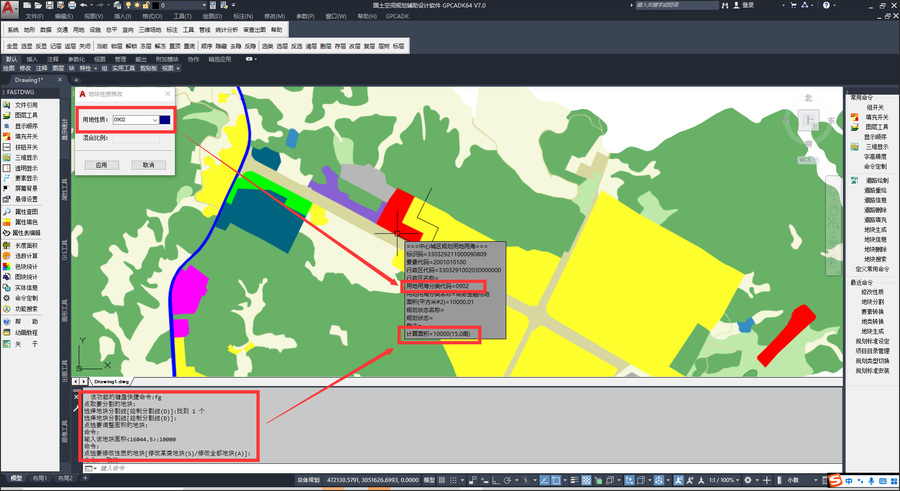Click 要素显示 in the left panel

tap(20, 178)
